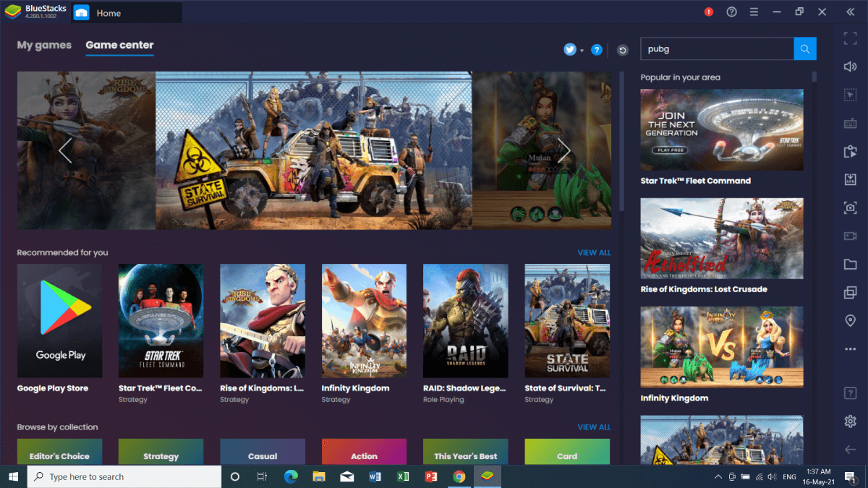The image size is (868, 488).
Task: Click the red notification alert icon
Action: [709, 12]
